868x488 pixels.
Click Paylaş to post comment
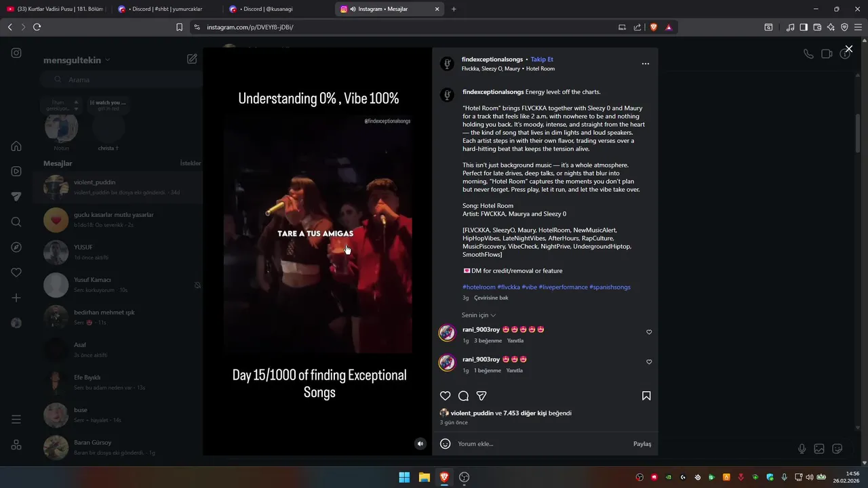click(642, 444)
